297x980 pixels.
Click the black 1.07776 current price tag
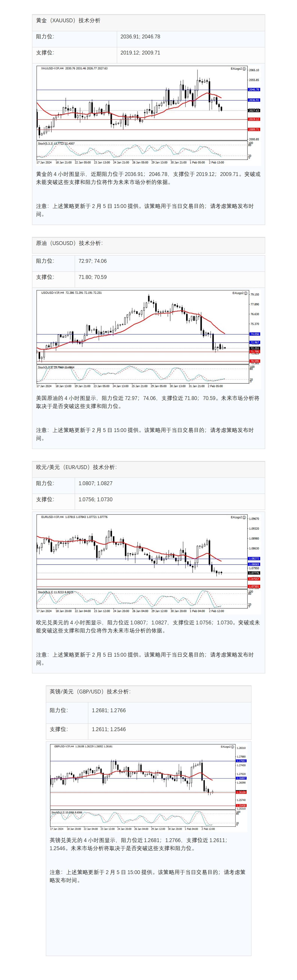[254, 573]
